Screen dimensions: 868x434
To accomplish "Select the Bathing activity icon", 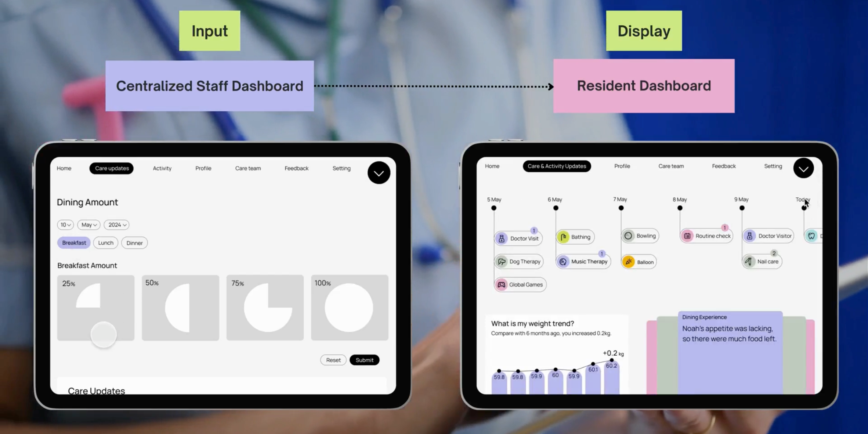I will [563, 237].
